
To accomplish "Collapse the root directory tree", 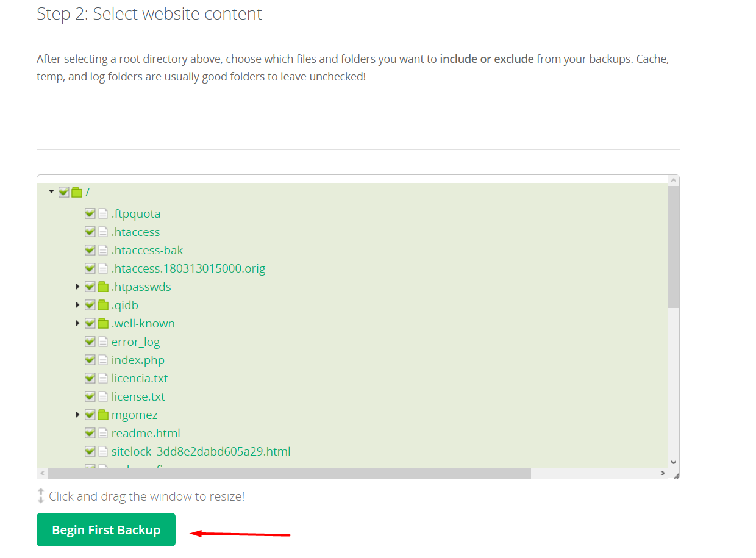I will click(x=51, y=191).
